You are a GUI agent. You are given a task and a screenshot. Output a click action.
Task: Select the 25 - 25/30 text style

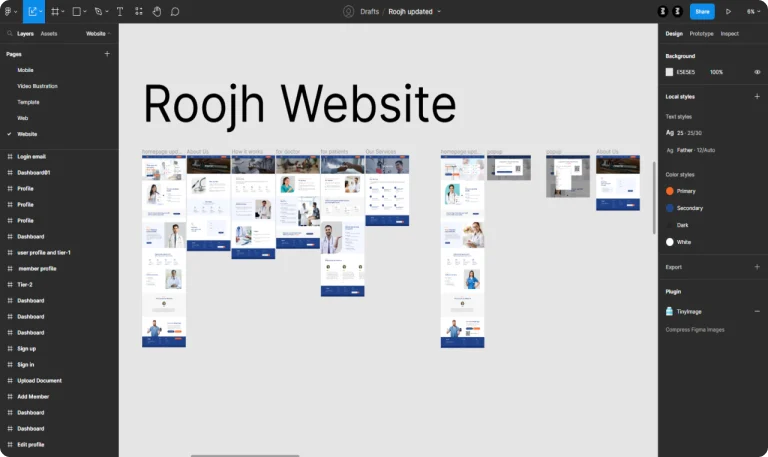point(684,133)
